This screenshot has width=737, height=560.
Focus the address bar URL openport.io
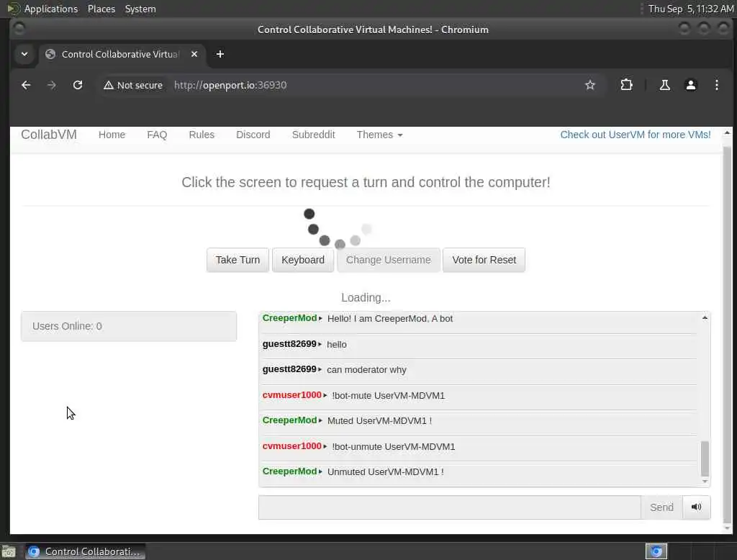(x=230, y=85)
